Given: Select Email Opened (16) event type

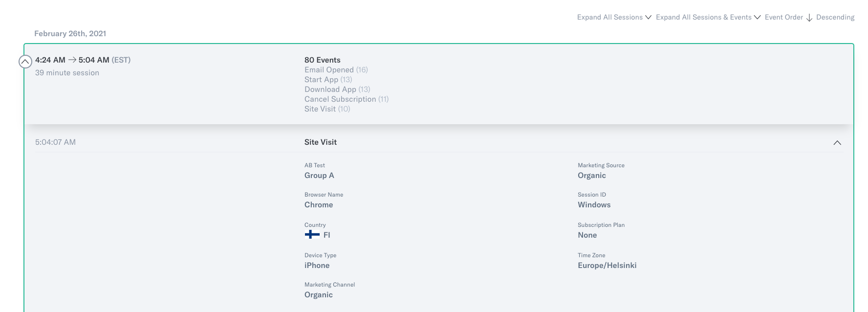Looking at the screenshot, I should (x=336, y=70).
